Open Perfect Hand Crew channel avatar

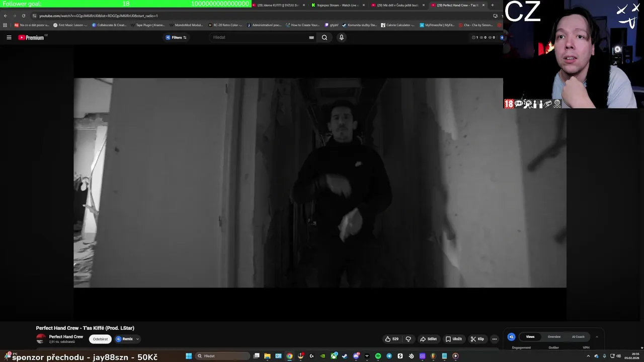(x=41, y=339)
